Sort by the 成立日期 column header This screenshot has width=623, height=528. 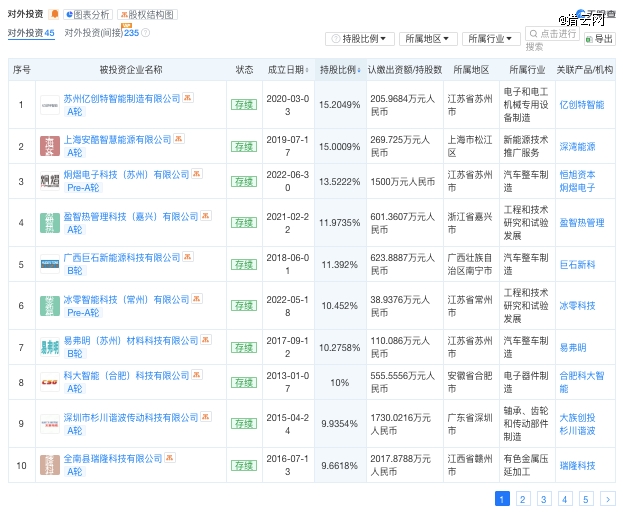click(288, 70)
